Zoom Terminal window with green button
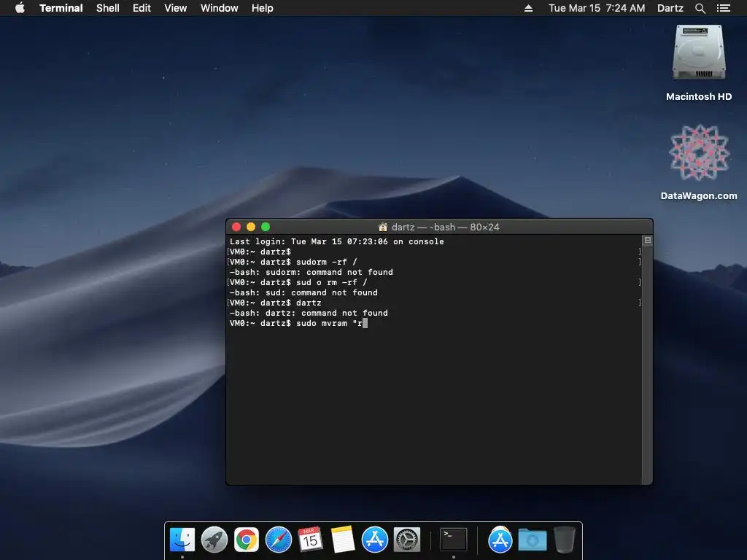 coord(266,227)
